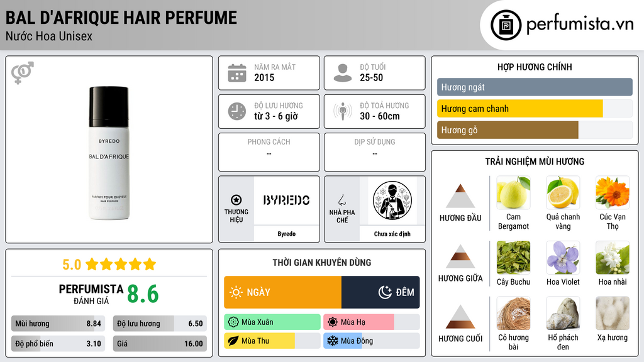Click the Phong cách card
The width and height of the screenshot is (644, 362).
(x=269, y=152)
